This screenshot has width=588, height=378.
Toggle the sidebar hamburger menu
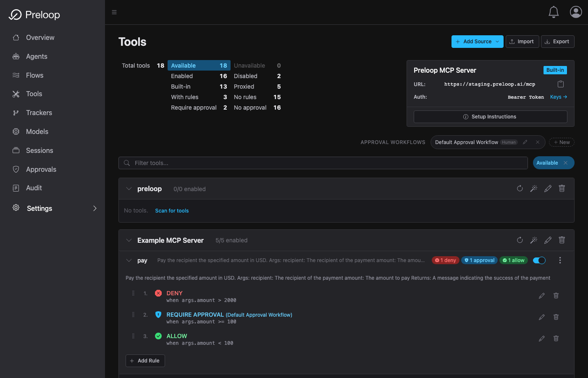114,12
